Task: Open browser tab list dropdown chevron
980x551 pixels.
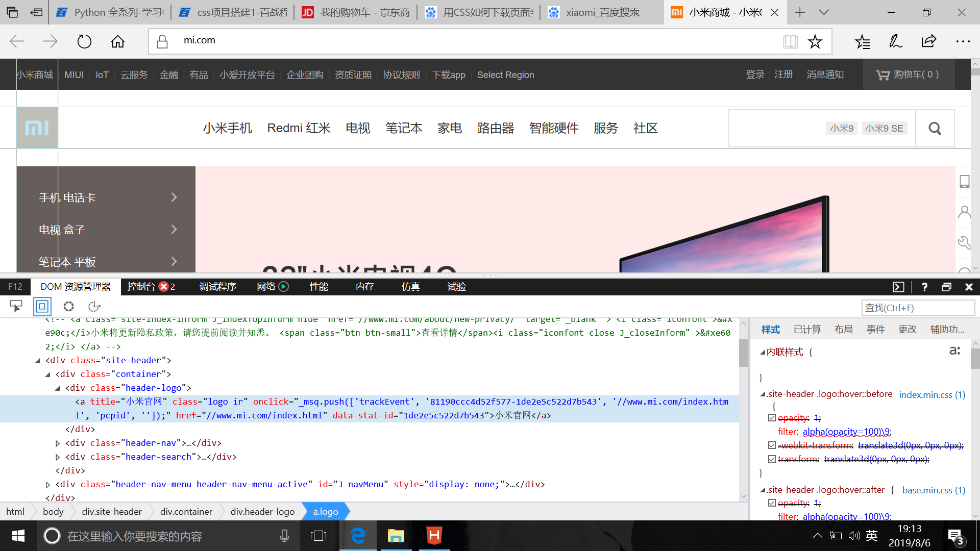Action: (x=824, y=12)
